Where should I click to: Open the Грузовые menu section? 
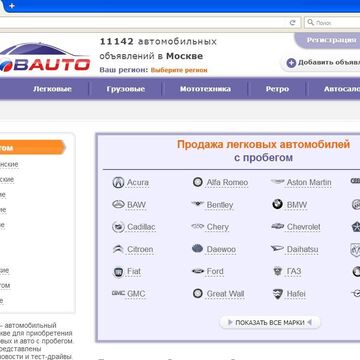coord(126,89)
